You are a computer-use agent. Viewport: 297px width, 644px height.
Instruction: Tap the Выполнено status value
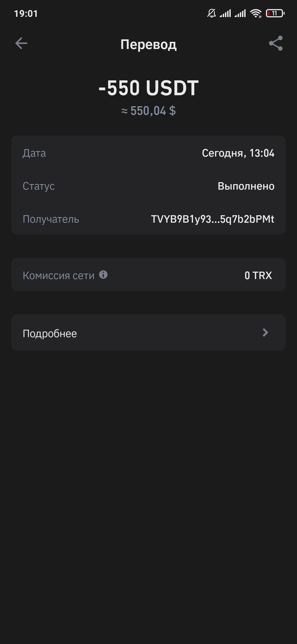(246, 186)
